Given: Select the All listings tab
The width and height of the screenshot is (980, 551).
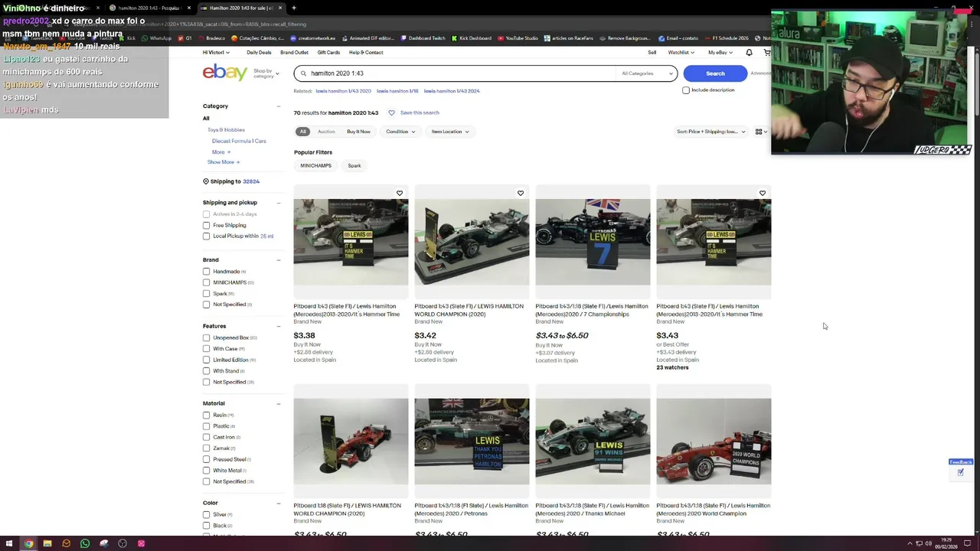Looking at the screenshot, I should tap(302, 132).
